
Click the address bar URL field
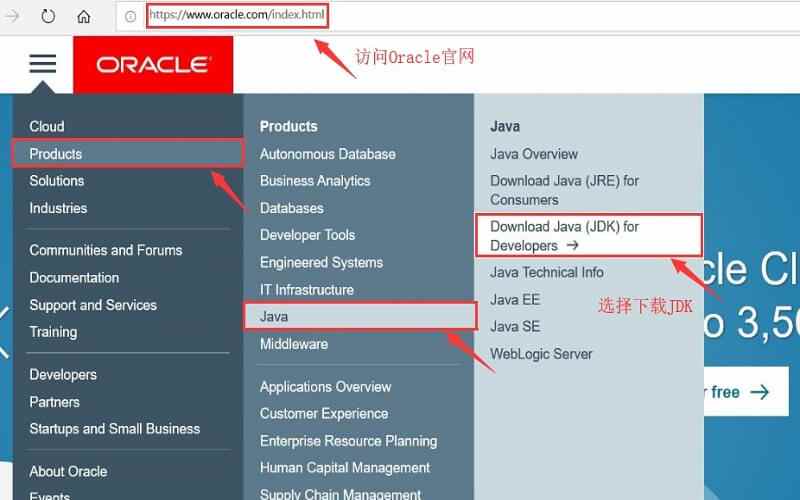pos(237,15)
